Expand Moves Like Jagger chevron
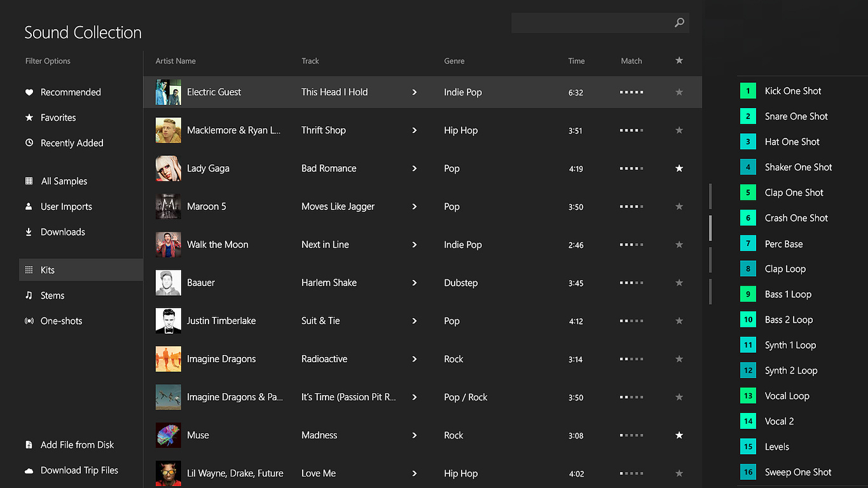 (x=415, y=207)
